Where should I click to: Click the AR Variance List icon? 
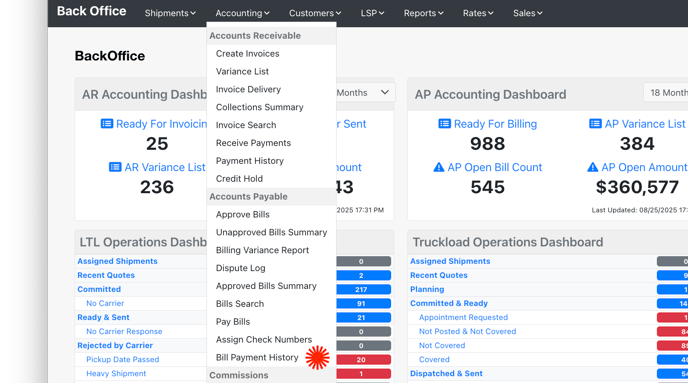coord(115,167)
